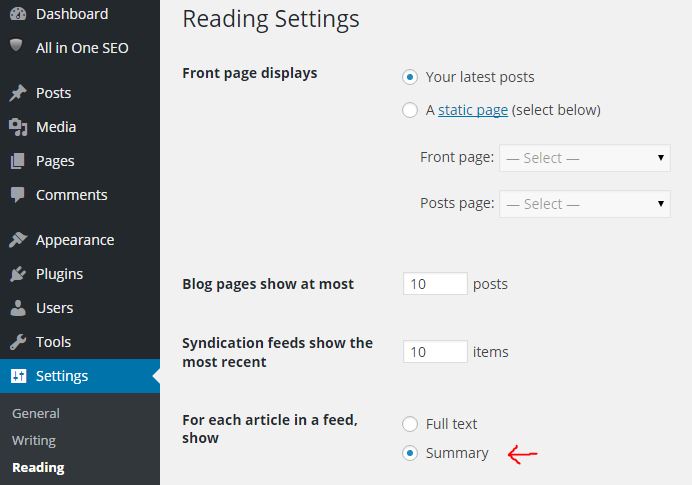692x485 pixels.
Task: Open the Posts page select dropdown
Action: pos(585,204)
